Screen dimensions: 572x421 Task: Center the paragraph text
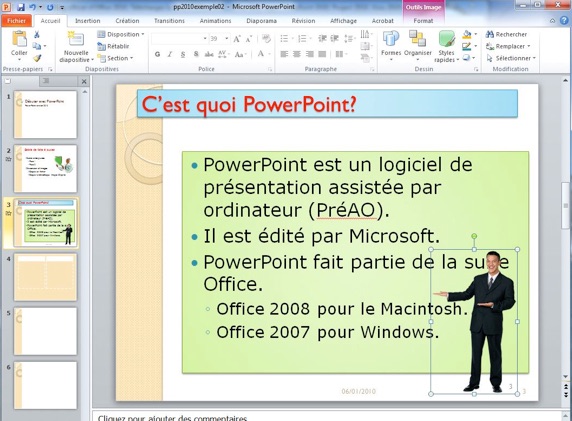pyautogui.click(x=297, y=54)
